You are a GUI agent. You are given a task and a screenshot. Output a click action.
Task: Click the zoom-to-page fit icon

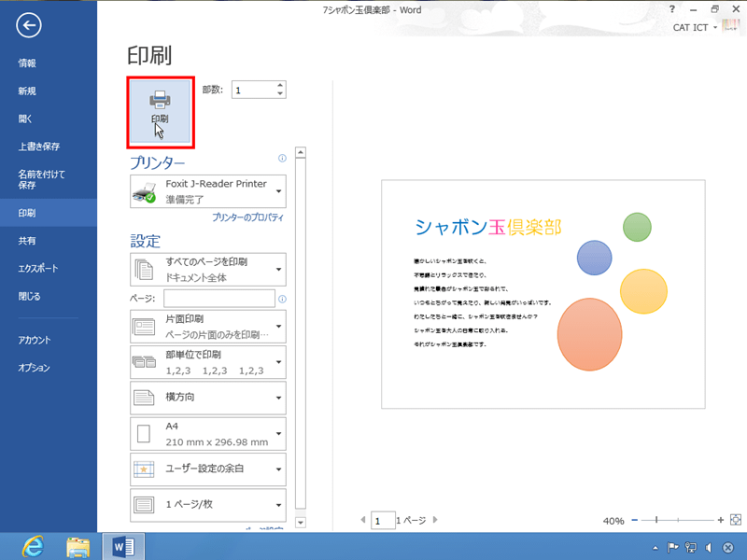point(736,520)
